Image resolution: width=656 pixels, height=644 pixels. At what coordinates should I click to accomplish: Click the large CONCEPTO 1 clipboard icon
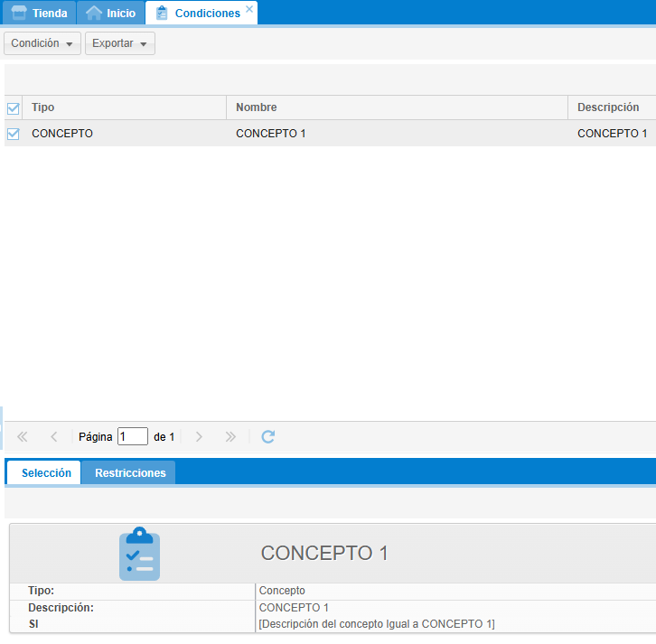139,554
